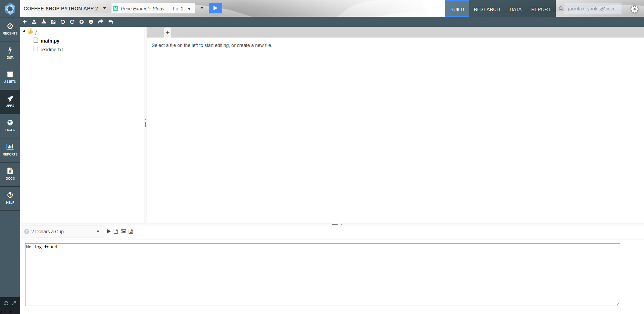
Task: Open the Reports section in the sidebar
Action: 10,150
